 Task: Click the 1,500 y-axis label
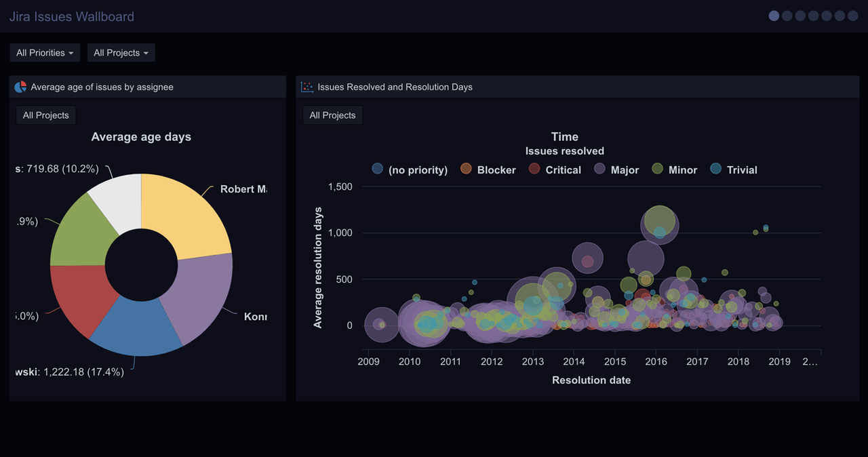coord(340,186)
